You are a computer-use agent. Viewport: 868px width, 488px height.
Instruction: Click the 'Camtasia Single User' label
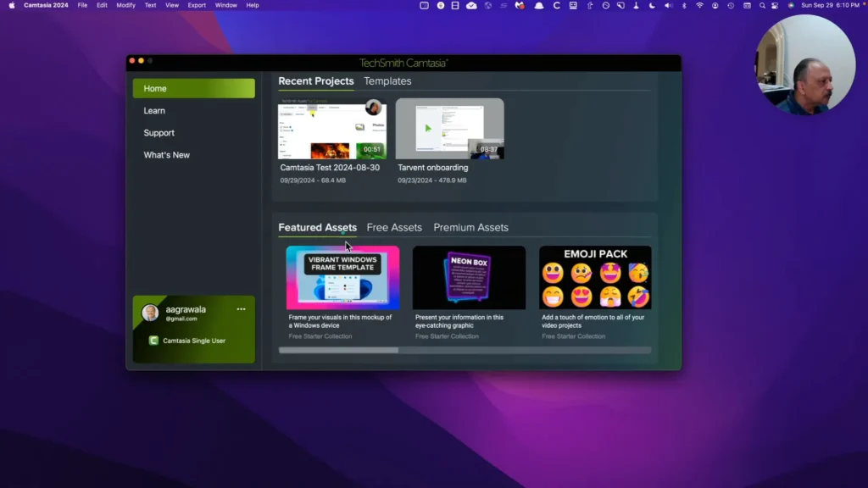pos(194,341)
